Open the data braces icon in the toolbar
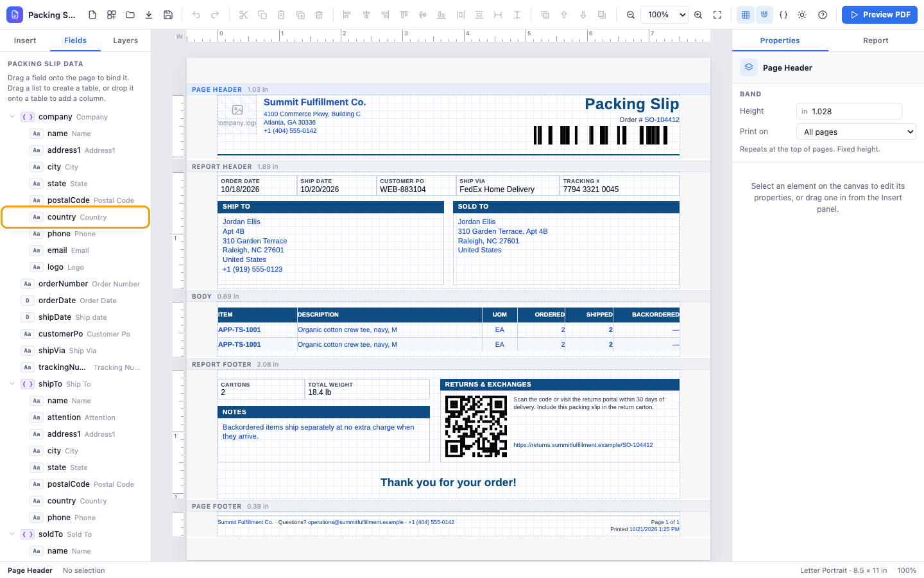 click(783, 15)
